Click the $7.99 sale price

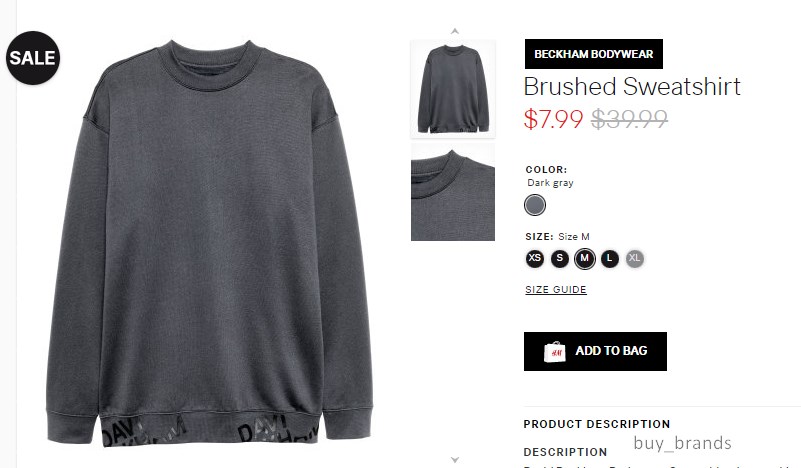coord(553,120)
